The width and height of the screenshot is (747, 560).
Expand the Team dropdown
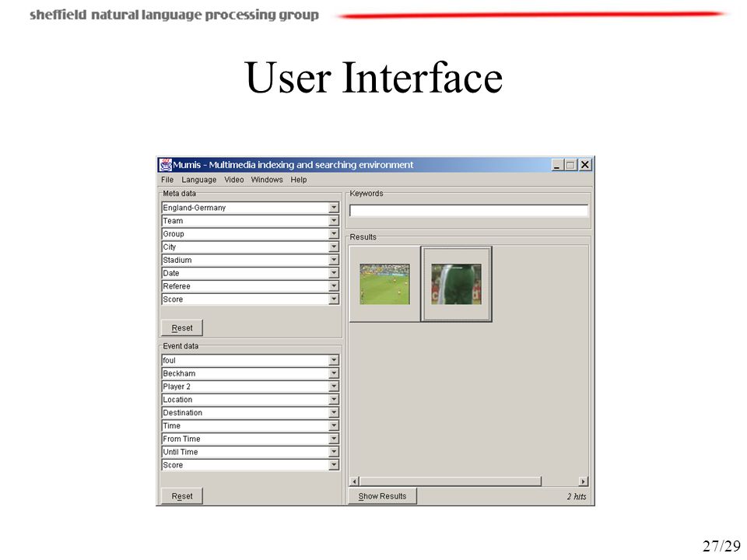(x=334, y=221)
